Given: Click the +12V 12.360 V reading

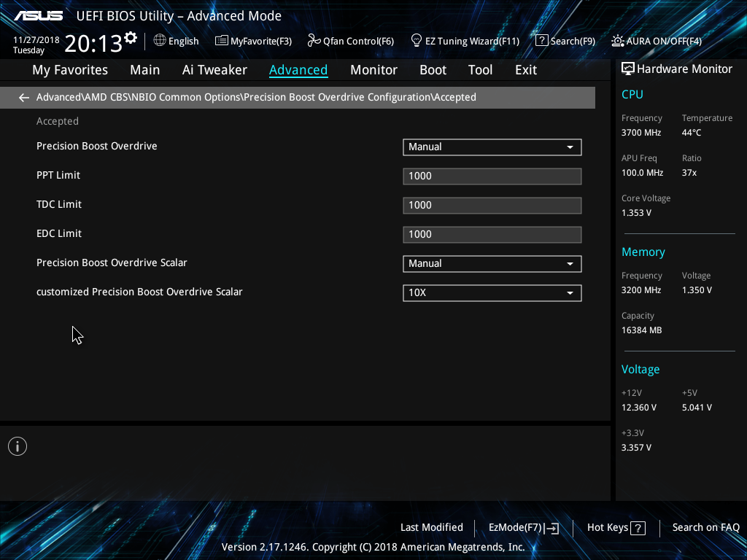Looking at the screenshot, I should [639, 408].
